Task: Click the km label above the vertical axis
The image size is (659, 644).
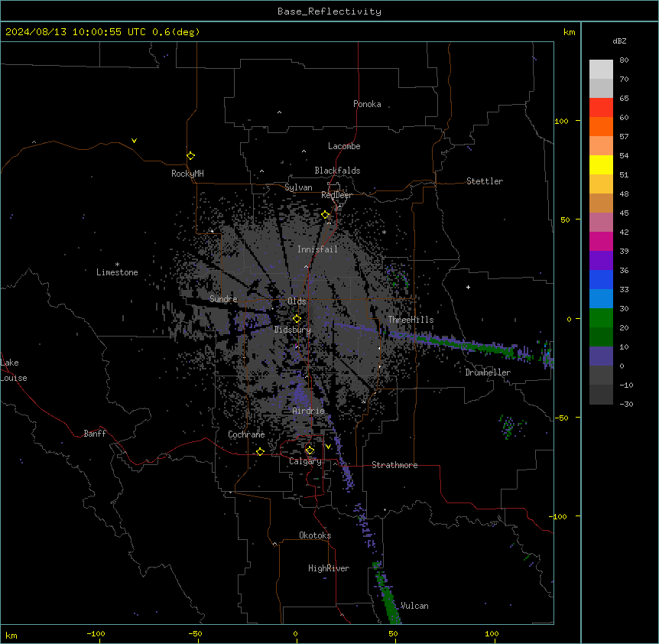Action: pos(569,32)
